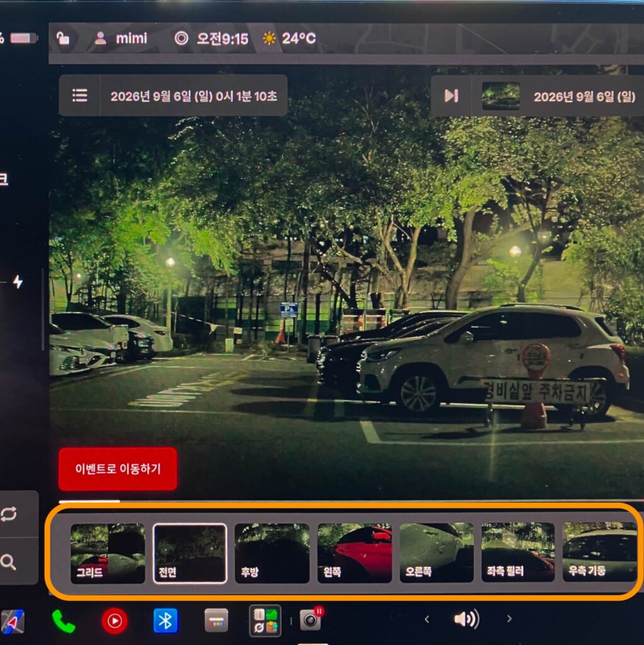Viewport: 644px width, 645px height.
Task: Open the 24°C weather indicator
Action: tap(289, 38)
